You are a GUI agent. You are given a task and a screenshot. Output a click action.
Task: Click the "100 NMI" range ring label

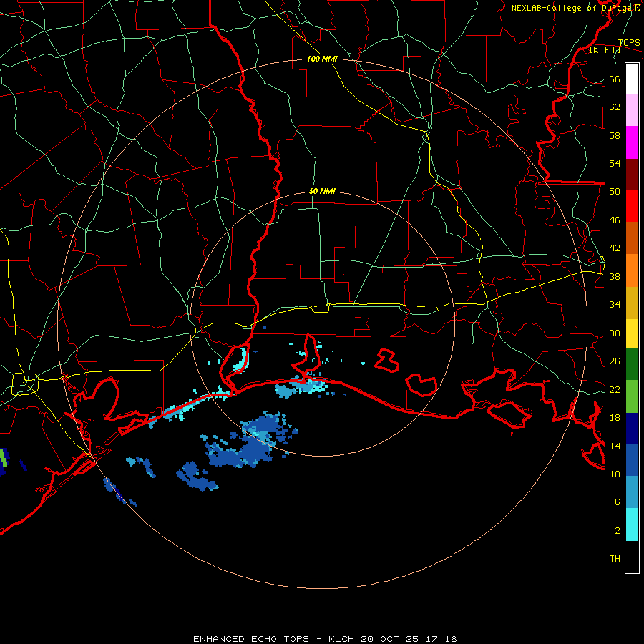click(x=322, y=59)
